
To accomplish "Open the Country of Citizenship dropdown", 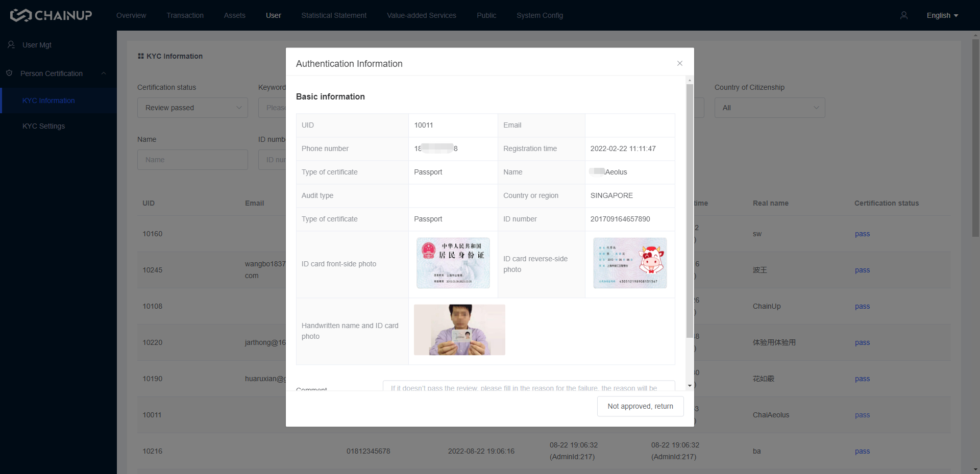I will [x=769, y=108].
